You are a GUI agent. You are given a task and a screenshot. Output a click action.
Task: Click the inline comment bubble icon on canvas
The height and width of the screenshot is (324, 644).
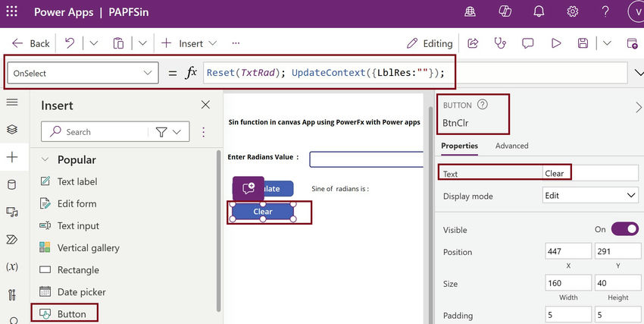pos(248,189)
